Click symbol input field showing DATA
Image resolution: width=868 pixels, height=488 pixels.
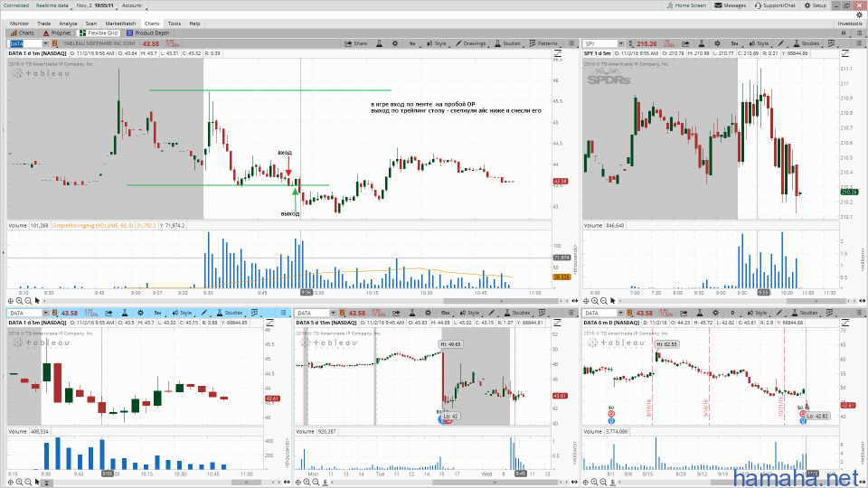(25, 43)
